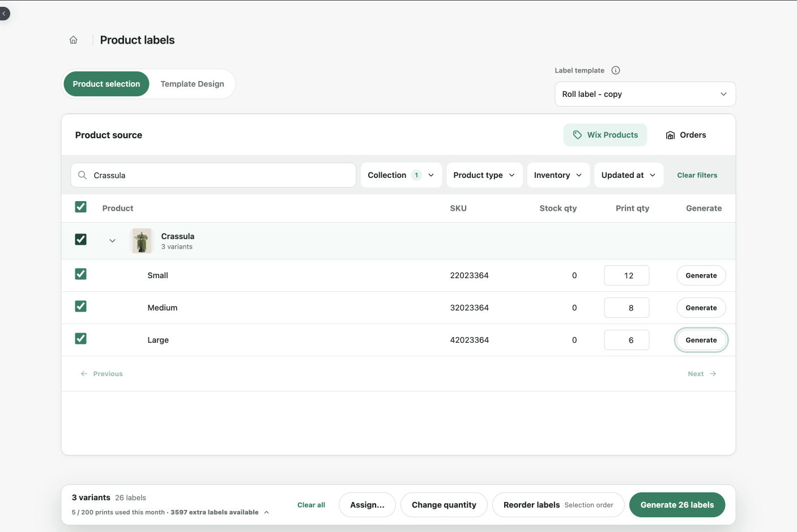Clear all applied filters
The image size is (797, 532).
[x=697, y=175]
